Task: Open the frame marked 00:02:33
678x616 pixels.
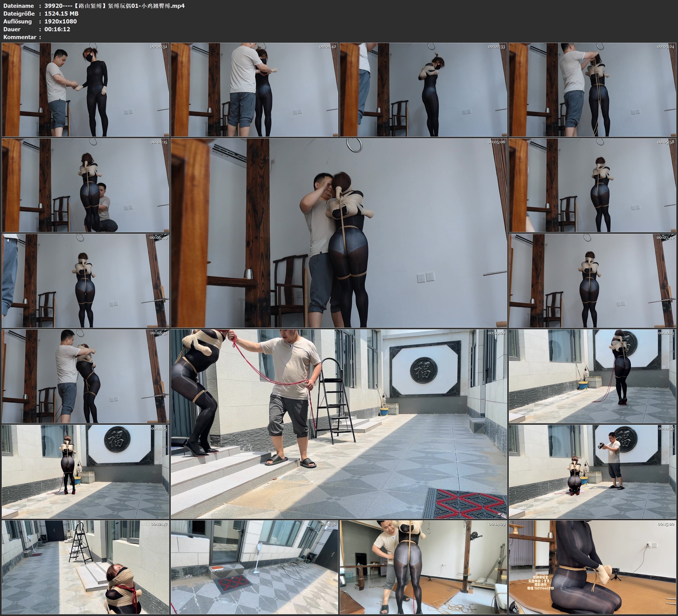Action: [x=424, y=89]
